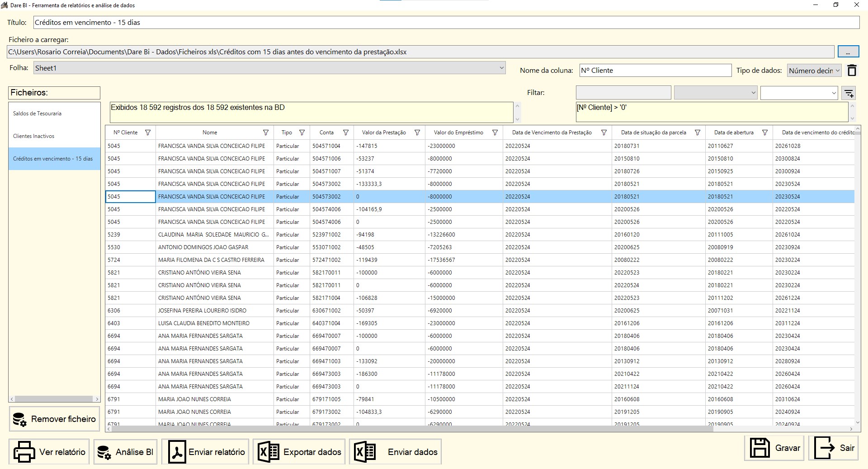The image size is (868, 469).
Task: Open the filter operator dropdown
Action: [715, 93]
